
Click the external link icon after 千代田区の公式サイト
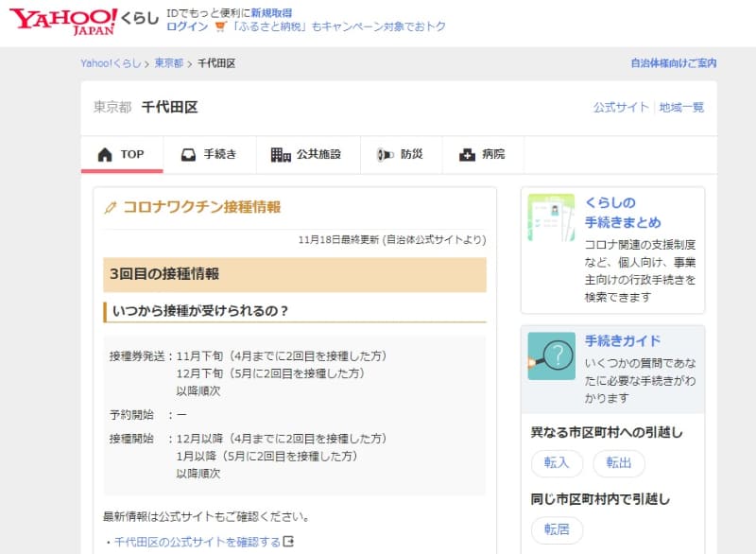pyautogui.click(x=288, y=542)
